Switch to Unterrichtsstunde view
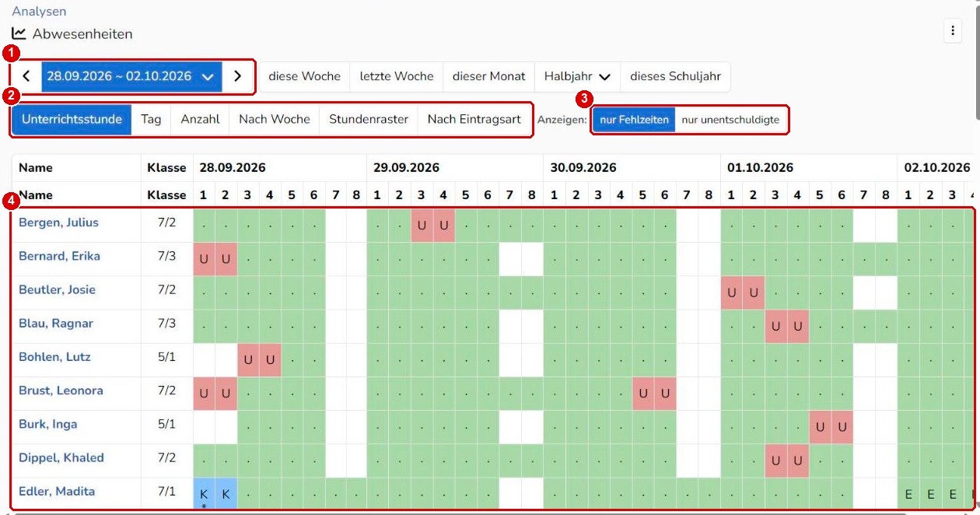The height and width of the screenshot is (515, 980). pyautogui.click(x=72, y=119)
